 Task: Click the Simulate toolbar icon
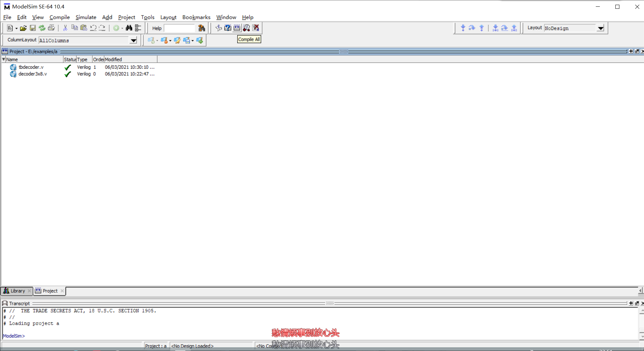pyautogui.click(x=246, y=28)
